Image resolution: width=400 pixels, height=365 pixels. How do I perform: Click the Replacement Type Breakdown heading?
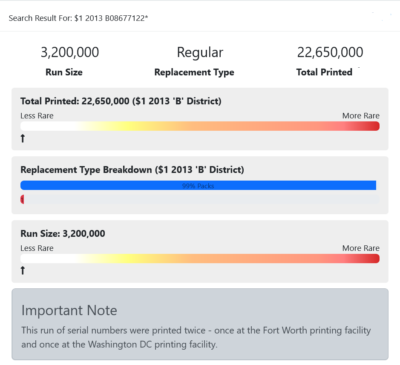point(132,170)
